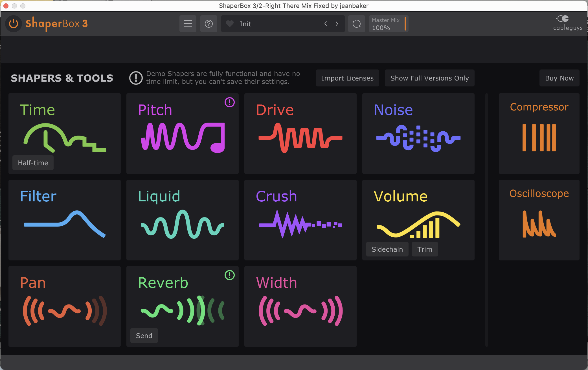Adjust the Master Mix slider
This screenshot has height=370, width=588.
pos(405,24)
